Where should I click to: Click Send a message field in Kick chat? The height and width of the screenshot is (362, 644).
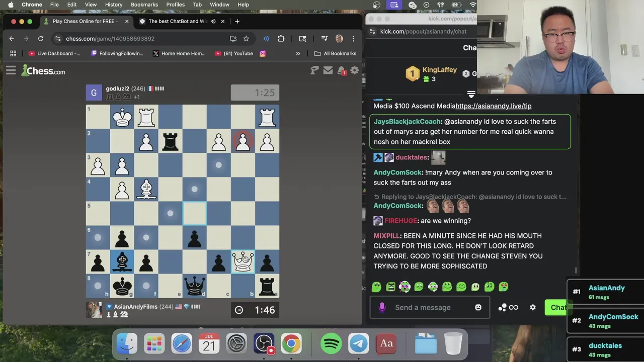pos(430,307)
